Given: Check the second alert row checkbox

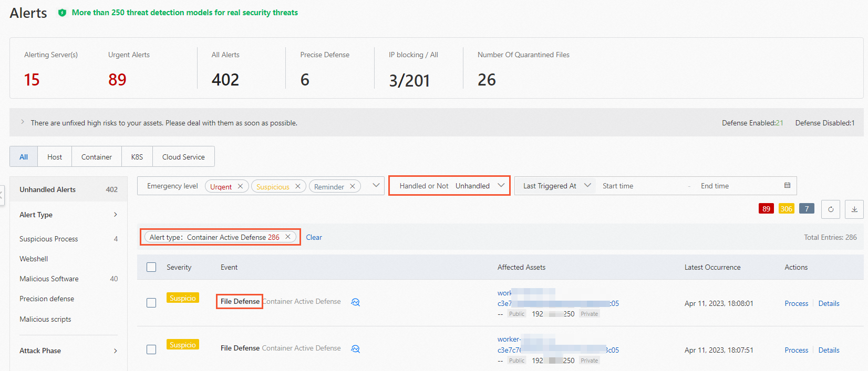Looking at the screenshot, I should coord(151,349).
